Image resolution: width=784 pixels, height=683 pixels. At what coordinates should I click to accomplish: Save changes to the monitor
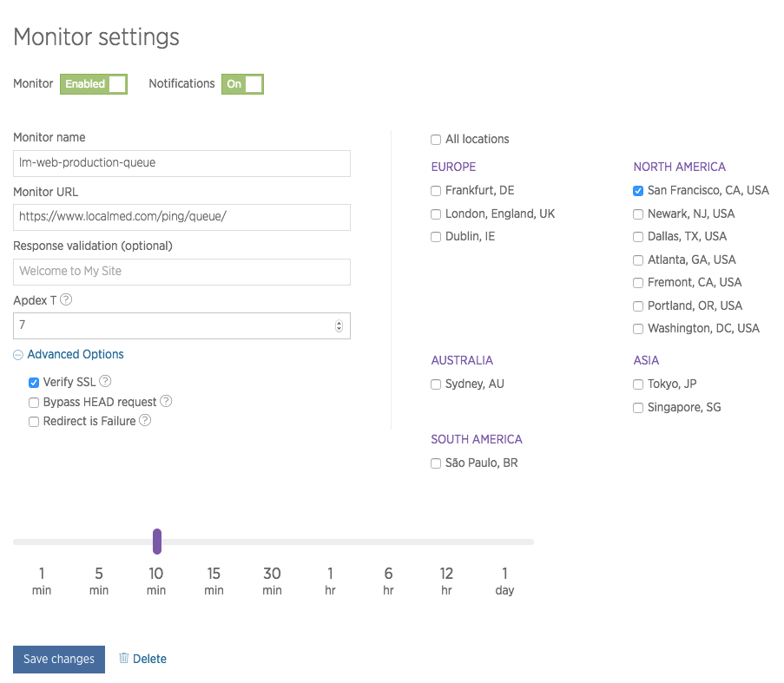[x=58, y=659]
